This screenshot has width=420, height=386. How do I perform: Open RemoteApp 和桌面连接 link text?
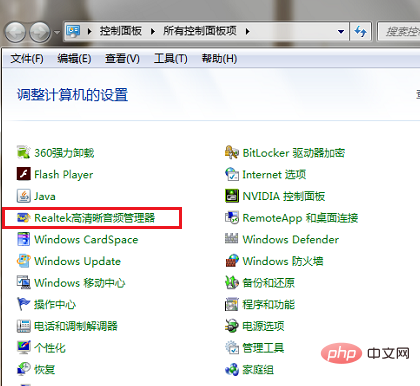(300, 218)
